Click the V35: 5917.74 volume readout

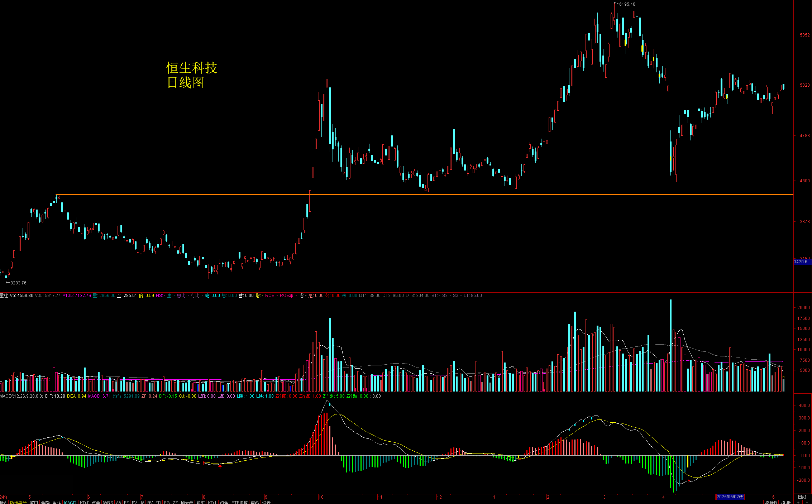coord(48,296)
